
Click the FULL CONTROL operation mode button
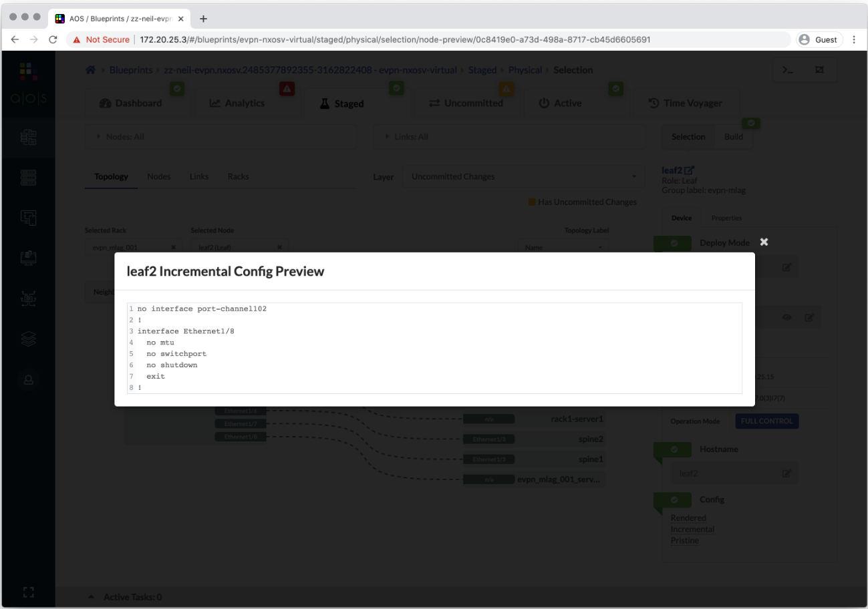point(766,421)
